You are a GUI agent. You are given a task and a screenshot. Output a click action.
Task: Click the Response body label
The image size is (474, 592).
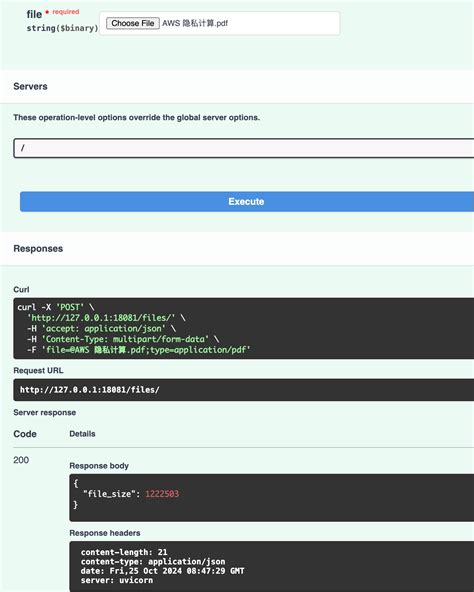tap(99, 466)
